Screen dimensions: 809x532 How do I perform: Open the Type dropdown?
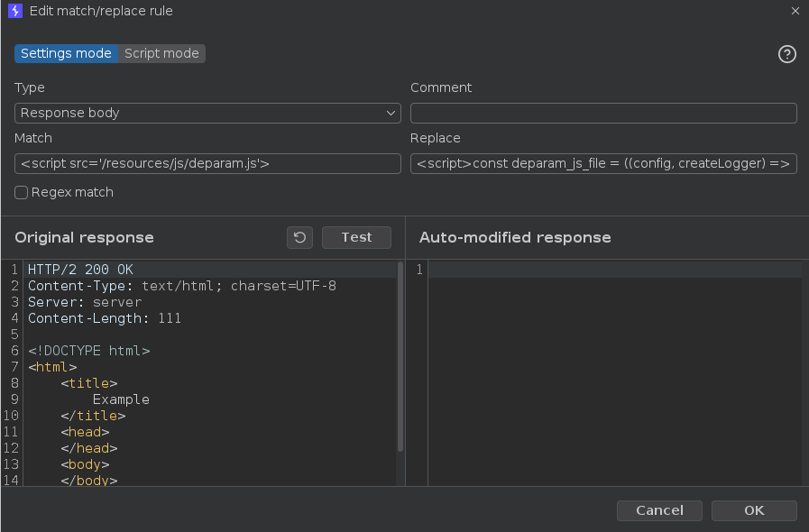point(207,113)
